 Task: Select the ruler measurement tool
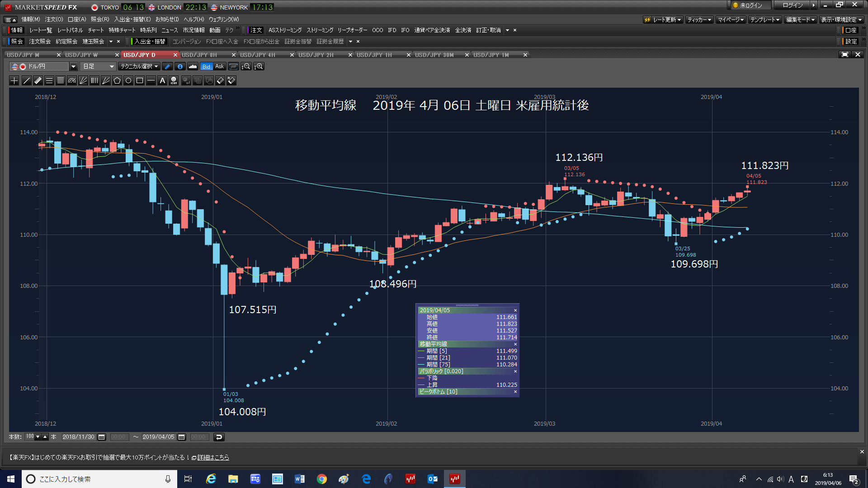[x=38, y=80]
